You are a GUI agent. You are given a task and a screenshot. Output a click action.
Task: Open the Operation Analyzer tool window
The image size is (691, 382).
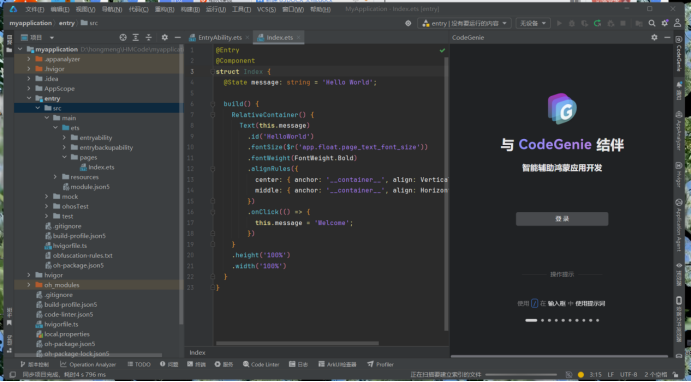[88, 364]
